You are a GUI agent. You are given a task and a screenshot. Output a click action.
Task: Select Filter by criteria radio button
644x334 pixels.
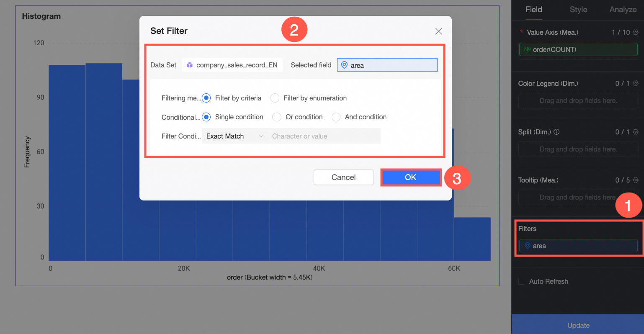coord(206,98)
